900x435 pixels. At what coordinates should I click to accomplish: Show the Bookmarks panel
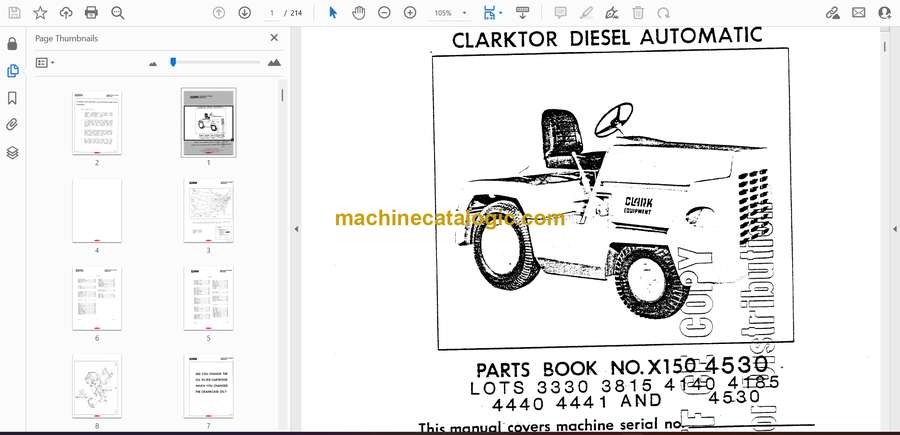tap(12, 98)
